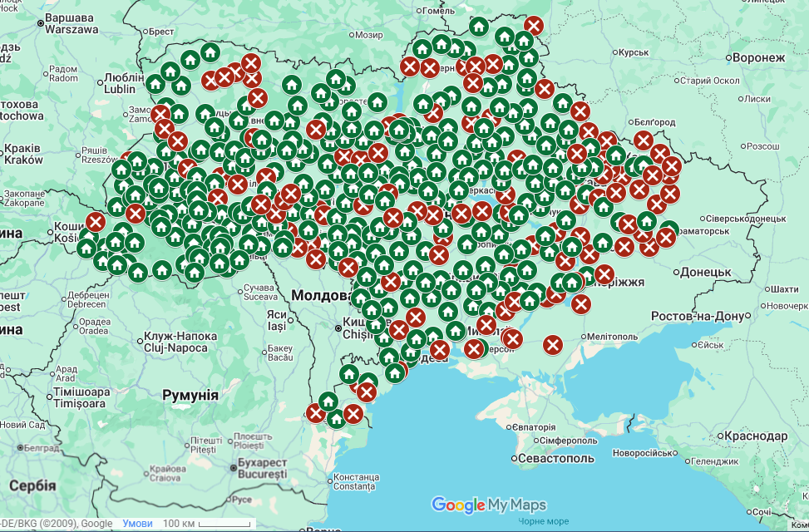809x532 pixels.
Task: Click the red X marker directly below Бєлгород label
Action: (x=644, y=140)
